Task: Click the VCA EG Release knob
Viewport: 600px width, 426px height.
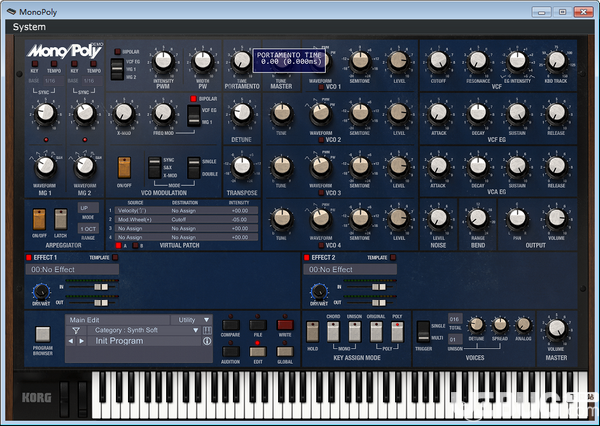Action: (x=556, y=166)
